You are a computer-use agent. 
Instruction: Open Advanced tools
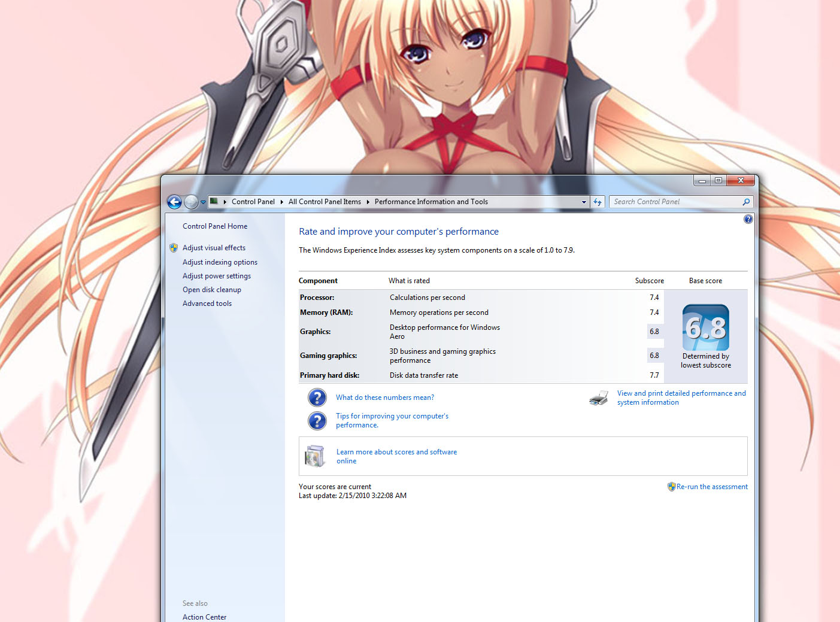click(x=207, y=304)
